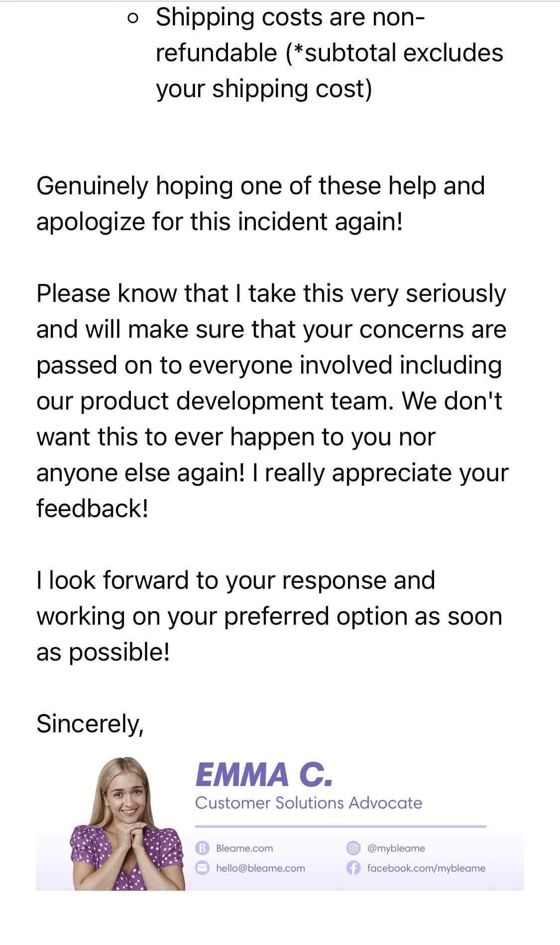The image size is (560, 945).
Task: Click the purple divider line in signature
Action: pos(340,826)
